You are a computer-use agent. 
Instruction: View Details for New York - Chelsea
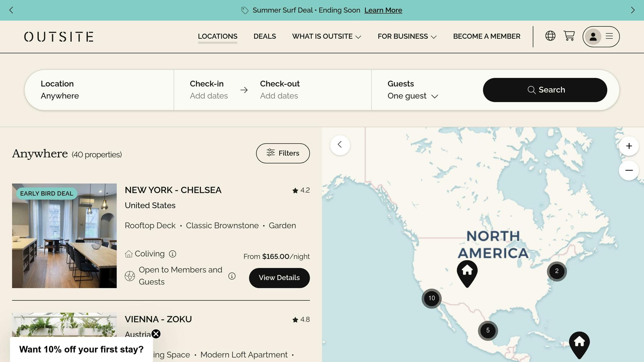pyautogui.click(x=279, y=278)
